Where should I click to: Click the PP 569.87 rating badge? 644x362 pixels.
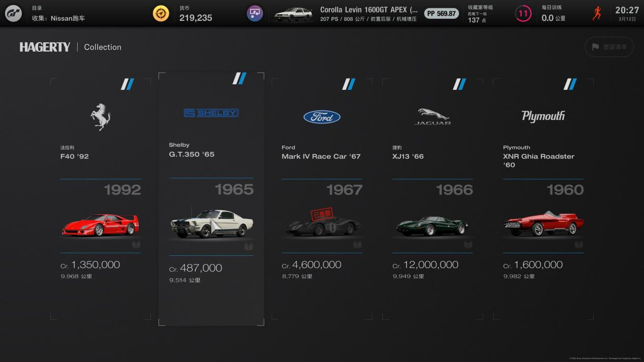click(441, 14)
